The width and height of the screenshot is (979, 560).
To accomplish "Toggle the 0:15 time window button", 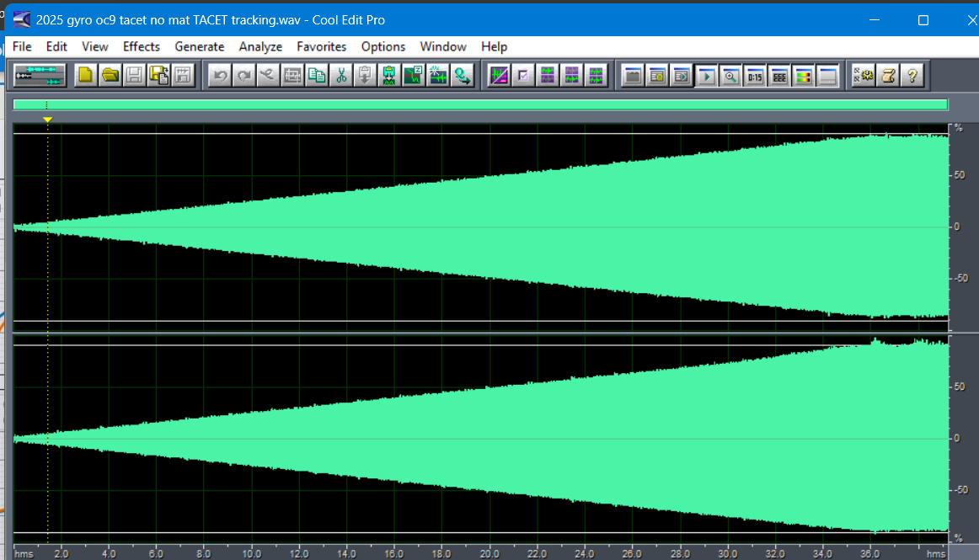I will (x=755, y=76).
